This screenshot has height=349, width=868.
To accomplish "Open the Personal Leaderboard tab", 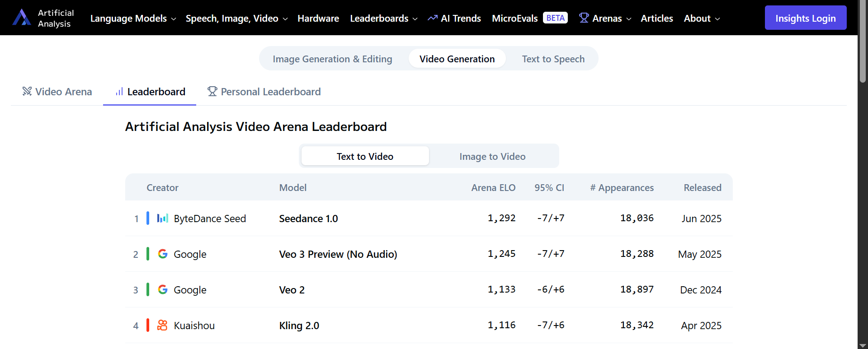I will 264,92.
